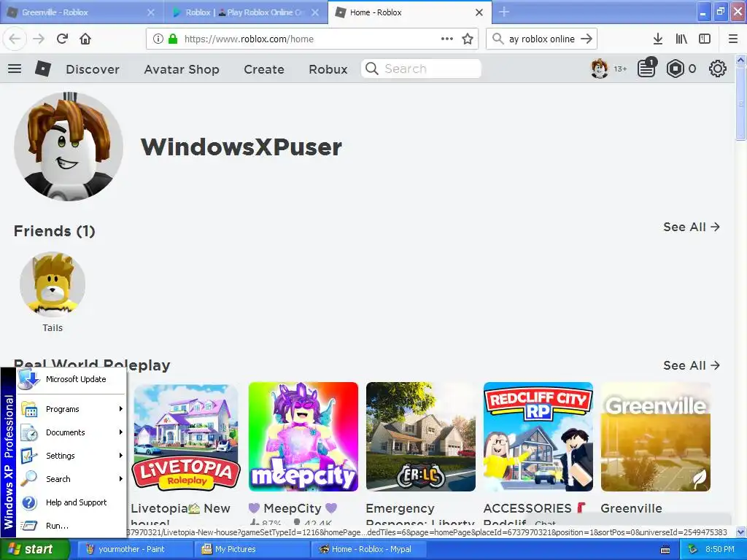Viewport: 747px width, 560px height.
Task: Click the Roblox Search input field
Action: (x=421, y=69)
